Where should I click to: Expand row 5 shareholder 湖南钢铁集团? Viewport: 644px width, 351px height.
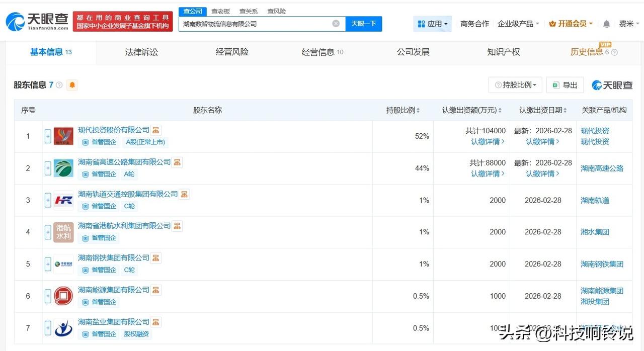click(48, 264)
